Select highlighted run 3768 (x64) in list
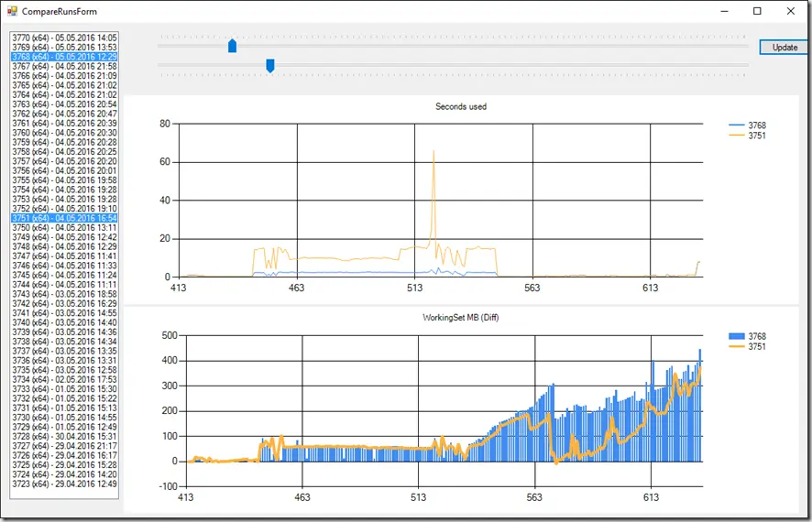This screenshot has height=522, width=812. [64, 57]
